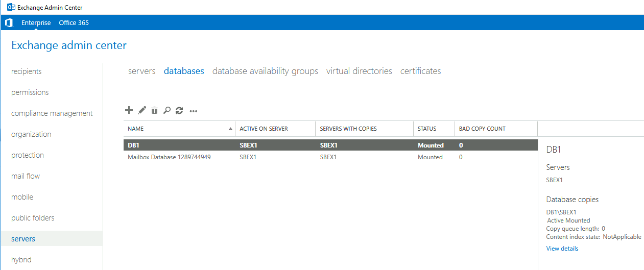
Task: Click bad copy count 0 for Mailbox Database
Action: [461, 157]
